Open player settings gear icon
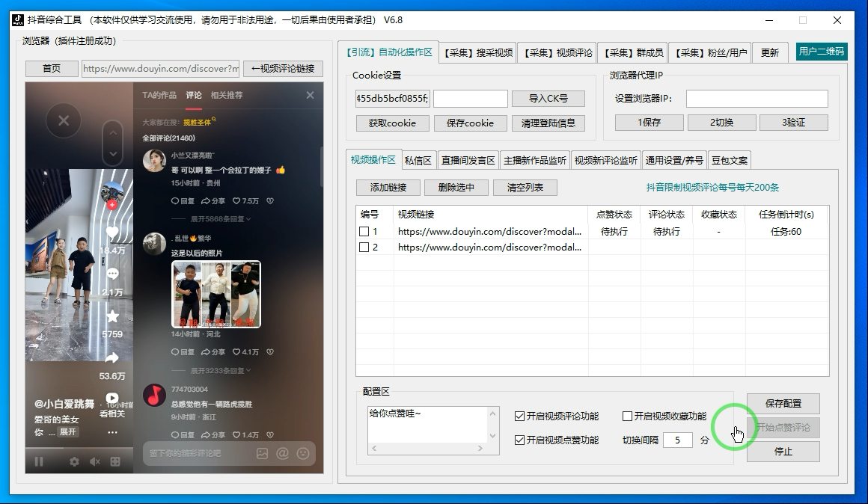The width and height of the screenshot is (868, 504). coord(74,461)
